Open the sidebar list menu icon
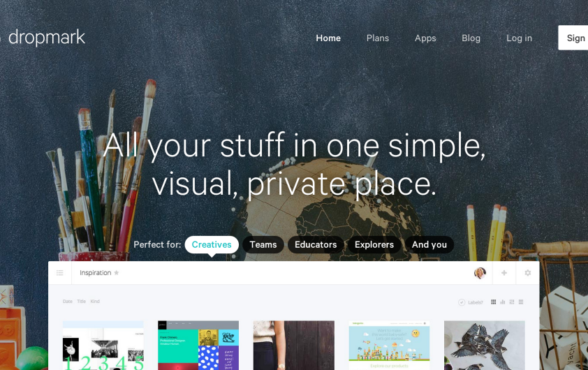The image size is (588, 370). [x=60, y=273]
